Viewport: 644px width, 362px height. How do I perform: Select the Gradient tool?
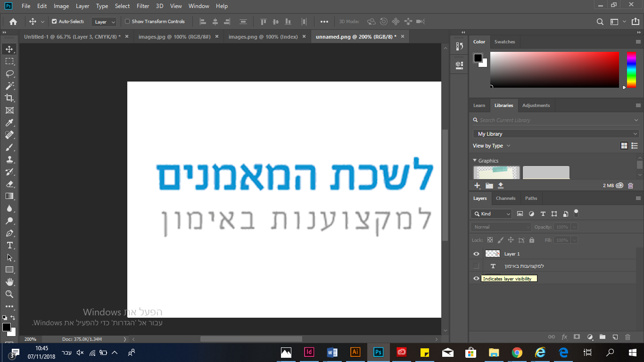point(9,196)
